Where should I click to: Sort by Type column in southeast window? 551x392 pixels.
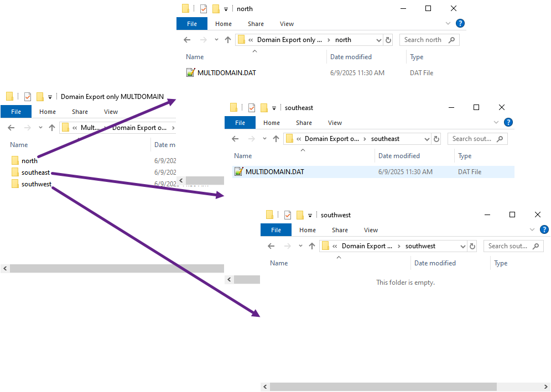(465, 156)
